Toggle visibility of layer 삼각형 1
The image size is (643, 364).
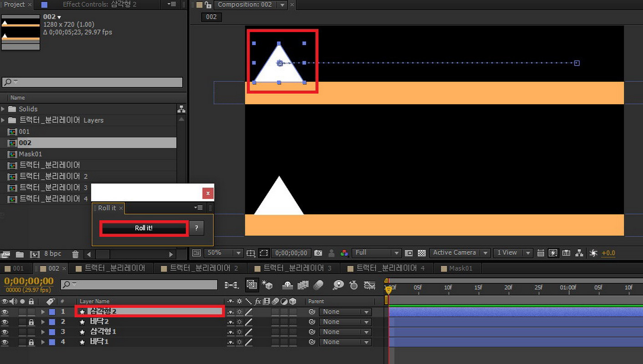(x=5, y=332)
